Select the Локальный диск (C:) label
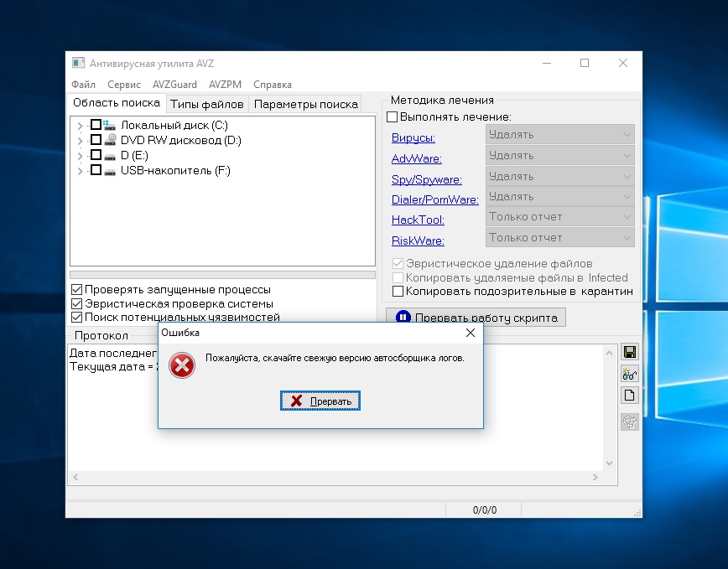Image resolution: width=728 pixels, height=569 pixels. coord(174,125)
